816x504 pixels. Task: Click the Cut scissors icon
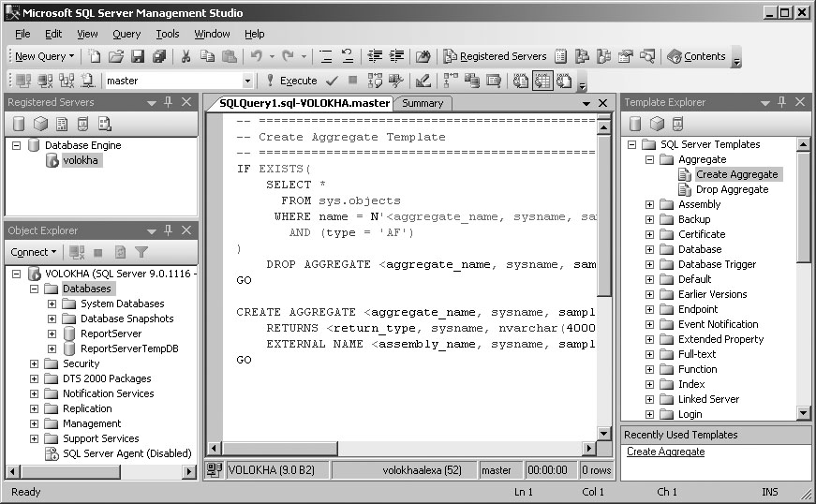[186, 56]
